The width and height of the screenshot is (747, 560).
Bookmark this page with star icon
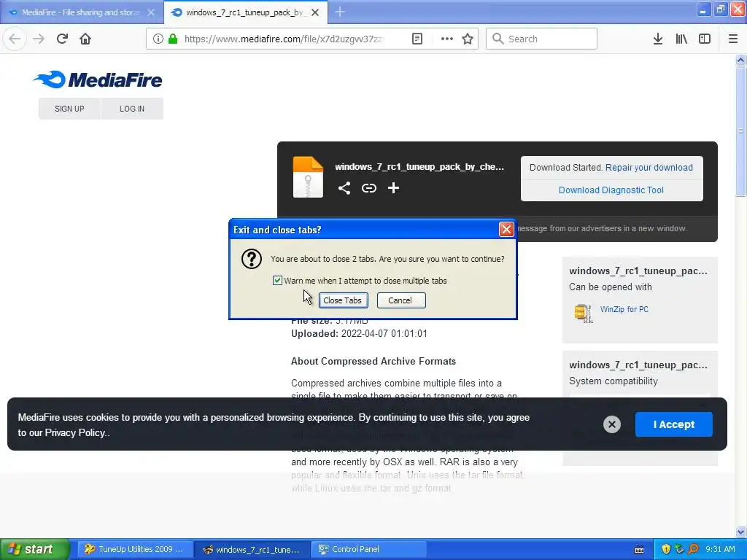coord(468,39)
